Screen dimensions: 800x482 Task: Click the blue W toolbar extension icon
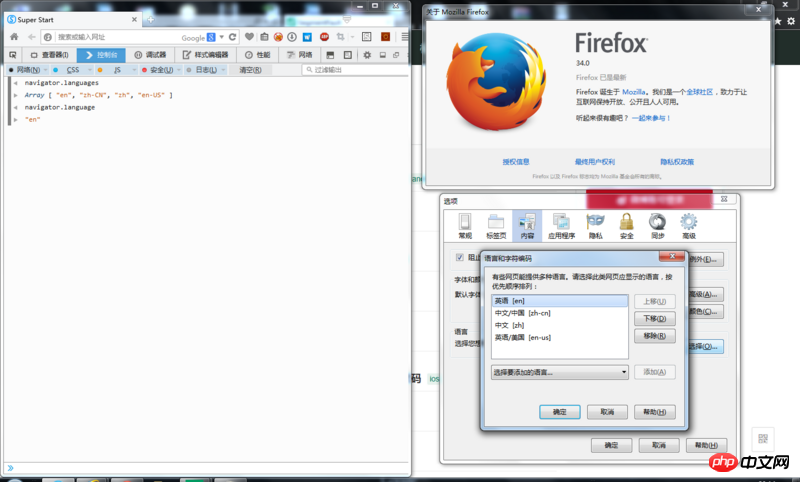[x=307, y=37]
